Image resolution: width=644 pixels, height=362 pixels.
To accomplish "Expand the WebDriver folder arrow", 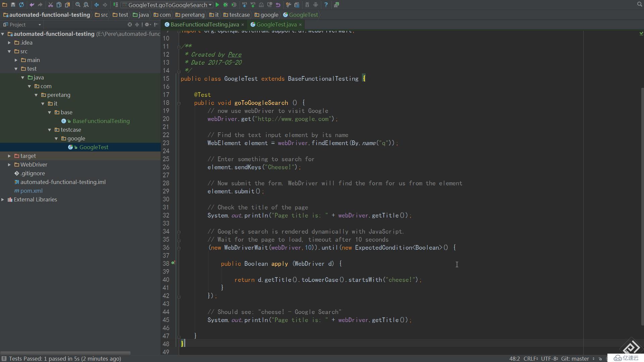I will pyautogui.click(x=9, y=165).
